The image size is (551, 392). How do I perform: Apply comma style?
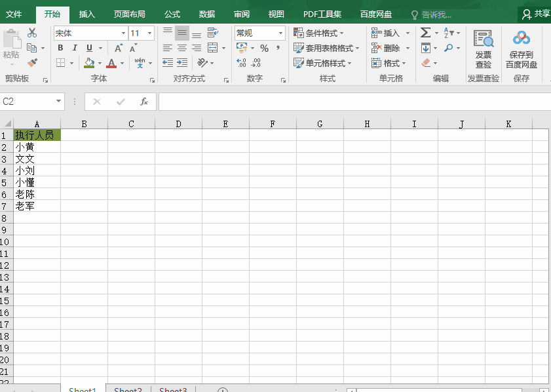(x=278, y=48)
